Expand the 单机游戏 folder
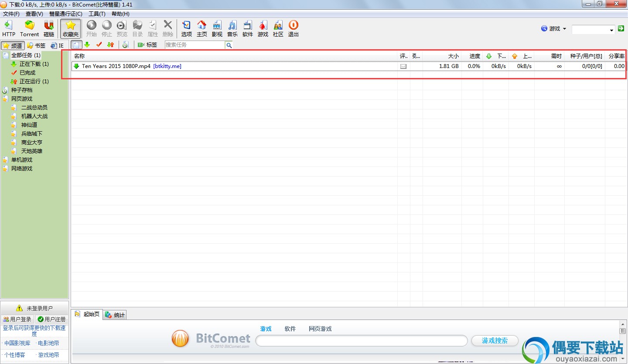 click(22, 160)
